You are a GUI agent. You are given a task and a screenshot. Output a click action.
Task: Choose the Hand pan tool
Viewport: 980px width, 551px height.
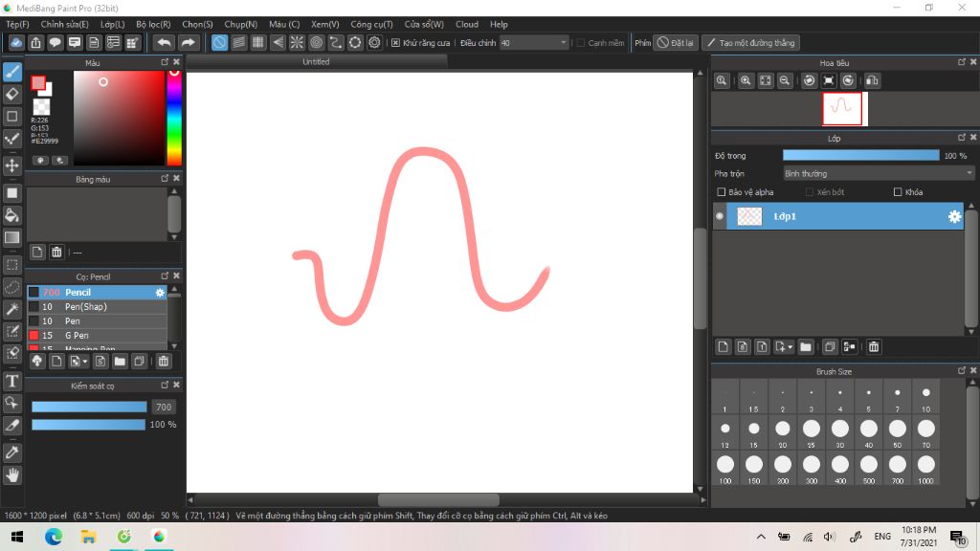[x=11, y=475]
